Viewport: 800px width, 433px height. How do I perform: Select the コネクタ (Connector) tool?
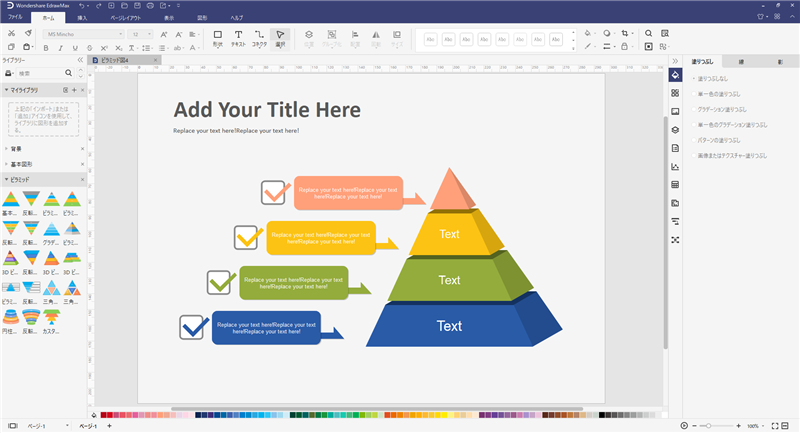[259, 38]
